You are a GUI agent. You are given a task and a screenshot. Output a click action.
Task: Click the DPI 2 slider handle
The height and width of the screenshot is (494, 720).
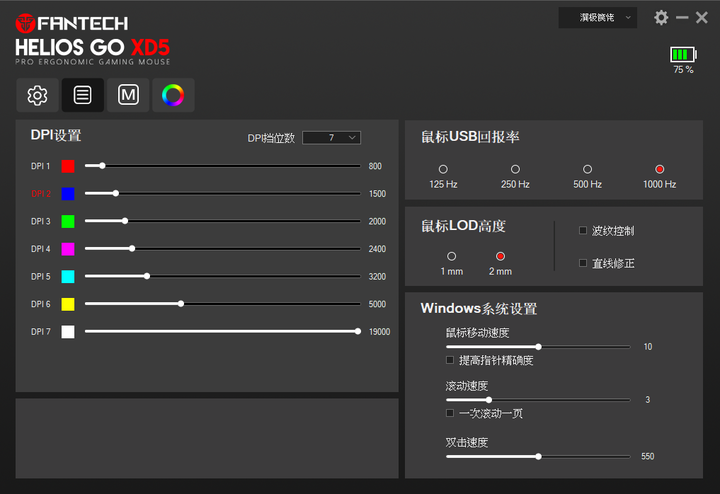116,193
